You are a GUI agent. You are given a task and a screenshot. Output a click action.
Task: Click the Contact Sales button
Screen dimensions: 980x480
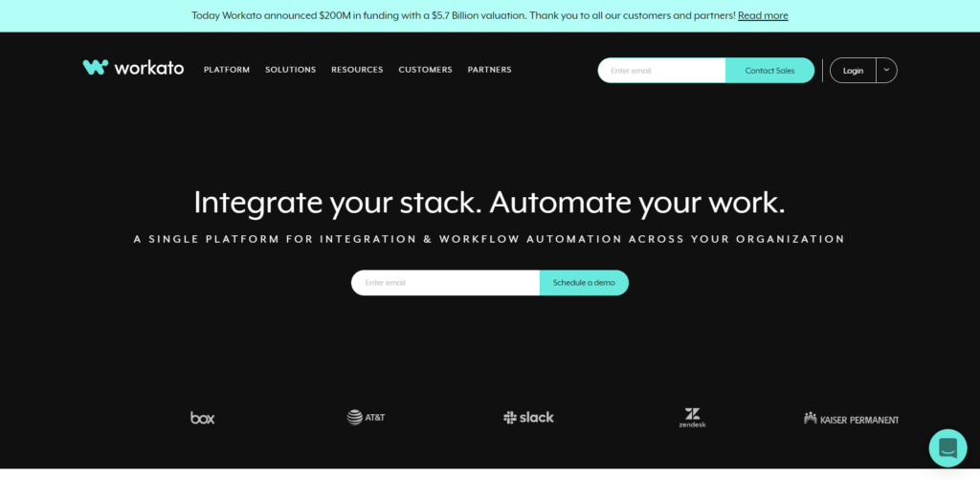[769, 71]
